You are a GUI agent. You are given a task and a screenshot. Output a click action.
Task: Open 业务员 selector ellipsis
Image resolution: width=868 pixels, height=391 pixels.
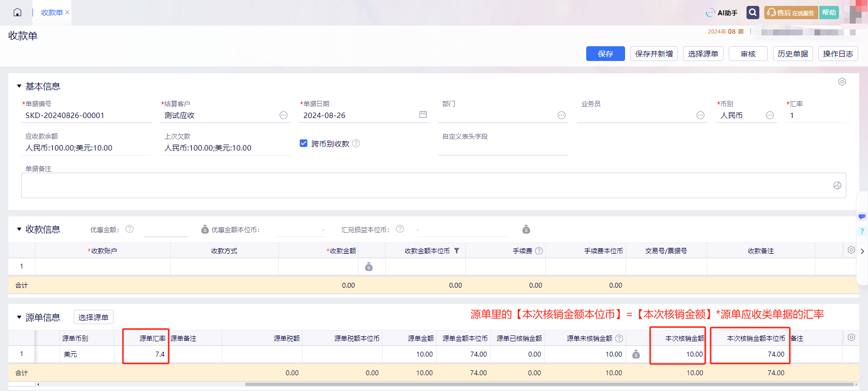700,115
